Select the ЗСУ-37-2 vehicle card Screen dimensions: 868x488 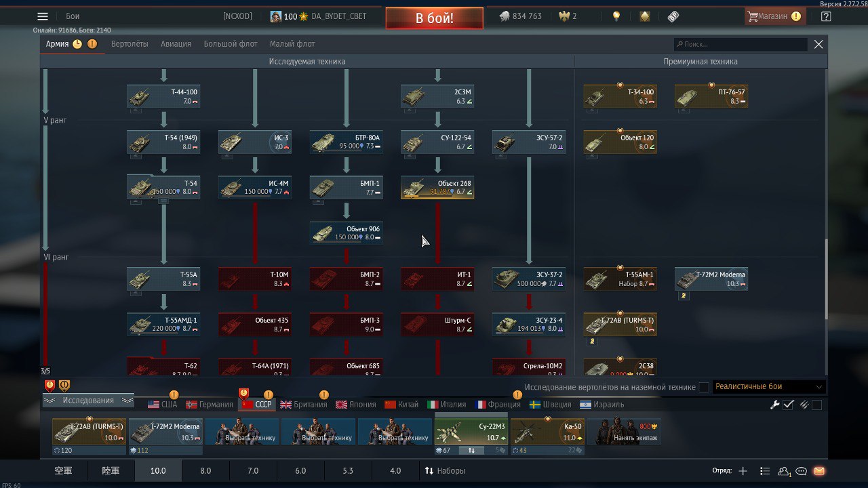point(529,279)
